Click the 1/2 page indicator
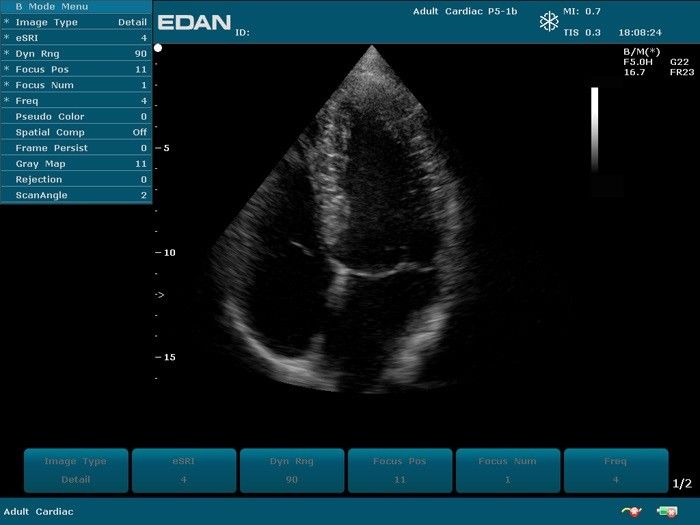 pyautogui.click(x=682, y=484)
